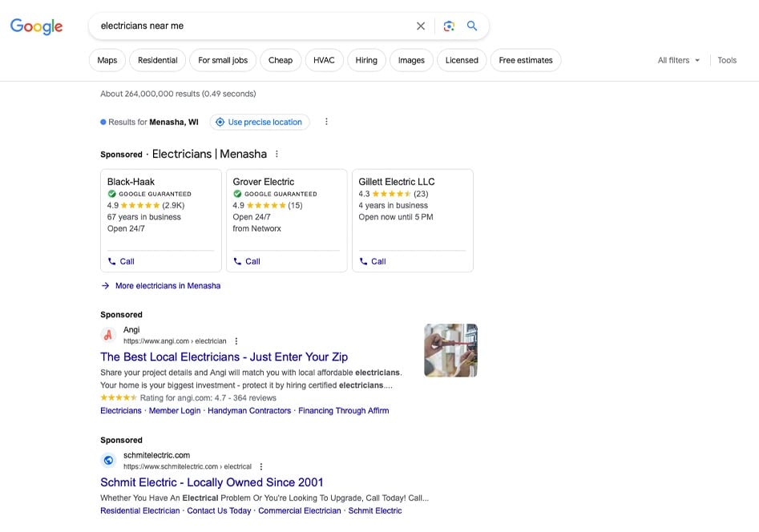Open Schmit Electric - Locally Owned headline
759x532 pixels.
[212, 482]
